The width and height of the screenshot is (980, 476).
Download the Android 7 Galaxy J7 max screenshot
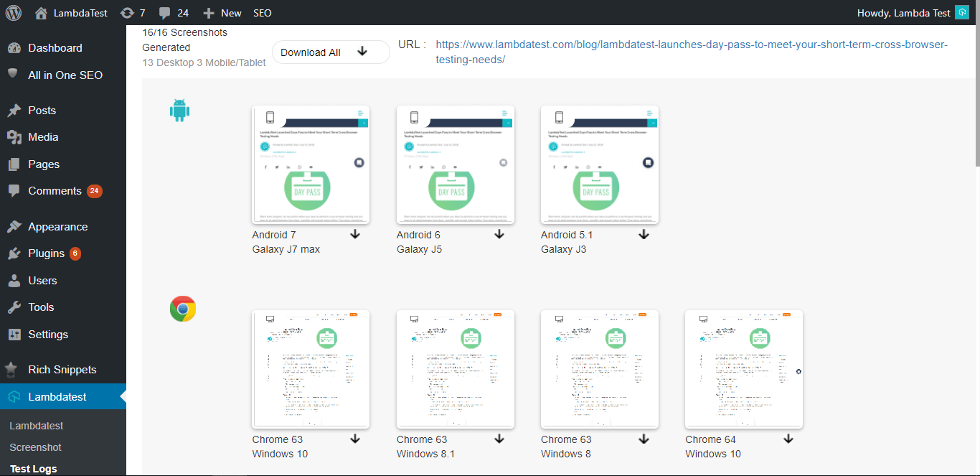tap(354, 233)
